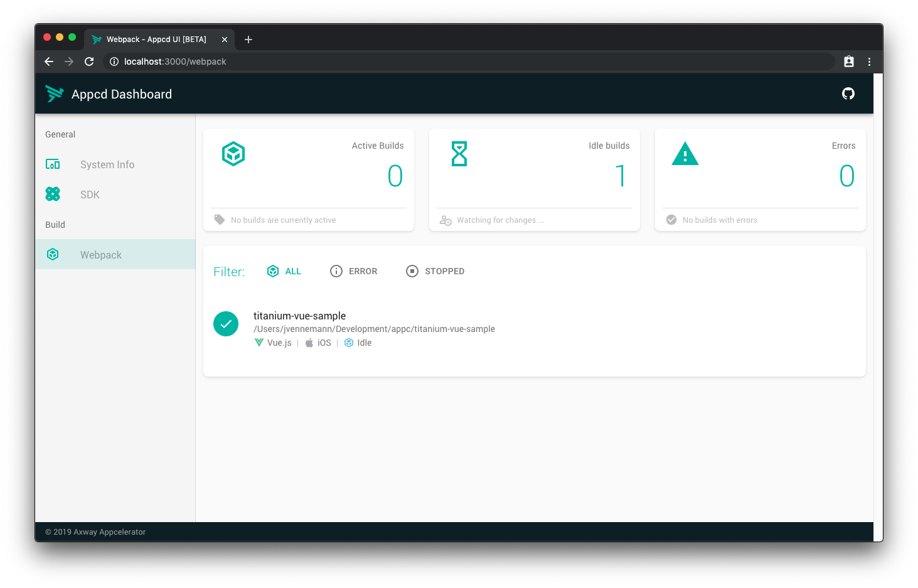The height and width of the screenshot is (588, 918).
Task: Click the Errors warning triangle icon
Action: click(685, 154)
